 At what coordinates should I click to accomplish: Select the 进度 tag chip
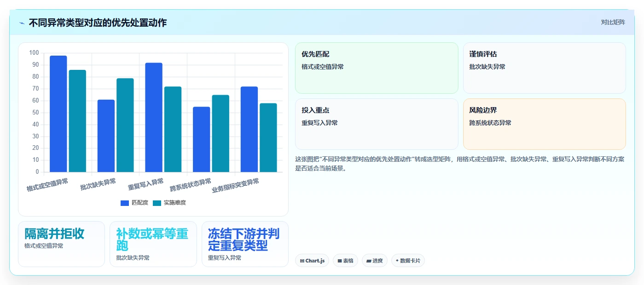pos(375,261)
